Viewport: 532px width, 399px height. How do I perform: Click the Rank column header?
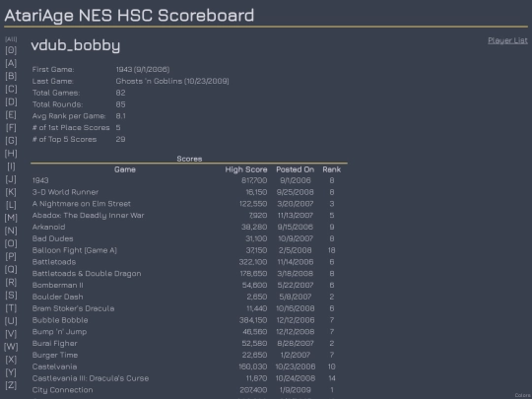click(331, 169)
